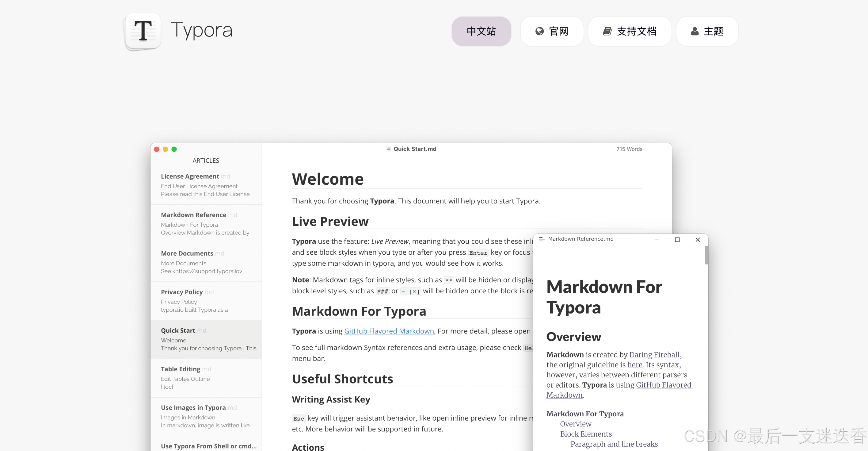Viewport: 868px width, 451px height.
Task: Click the file icon next to Quick Start.md title
Action: 388,149
